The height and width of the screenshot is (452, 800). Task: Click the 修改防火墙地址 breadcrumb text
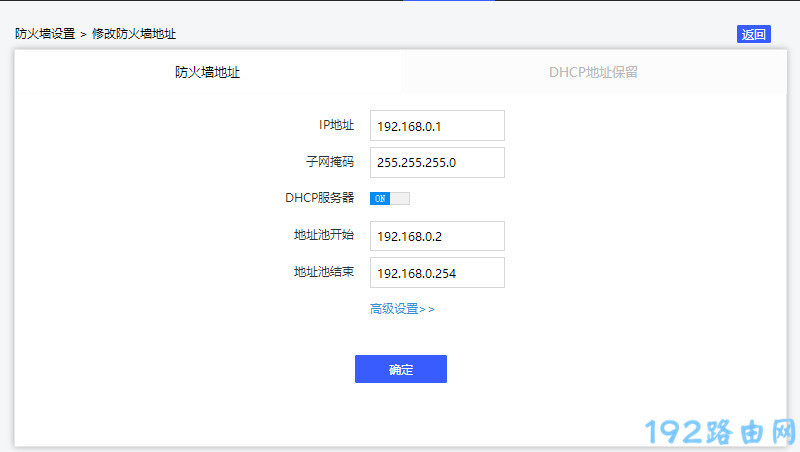134,34
